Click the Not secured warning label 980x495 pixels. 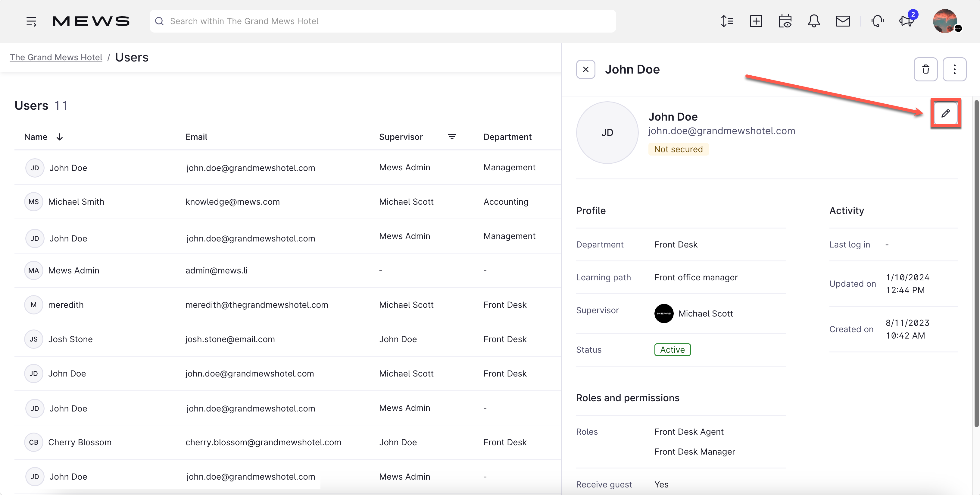tap(678, 149)
